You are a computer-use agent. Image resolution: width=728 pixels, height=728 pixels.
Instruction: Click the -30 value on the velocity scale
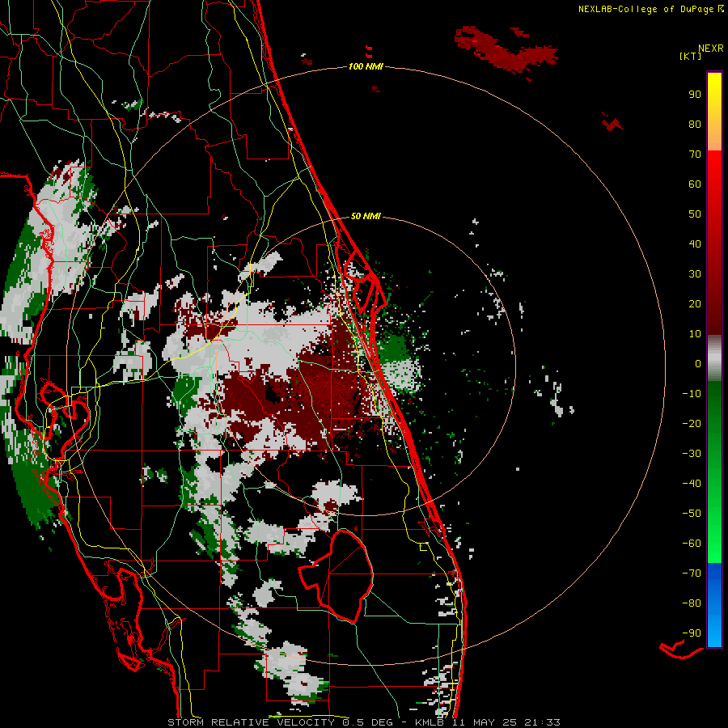pyautogui.click(x=692, y=454)
